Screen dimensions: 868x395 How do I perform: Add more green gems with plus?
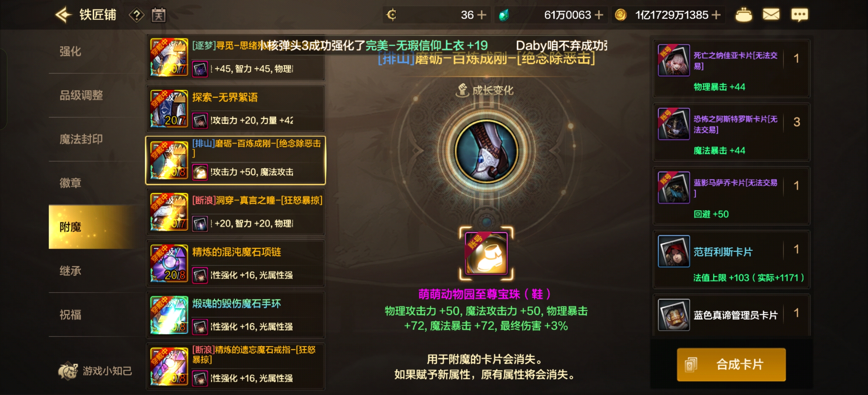click(x=599, y=15)
